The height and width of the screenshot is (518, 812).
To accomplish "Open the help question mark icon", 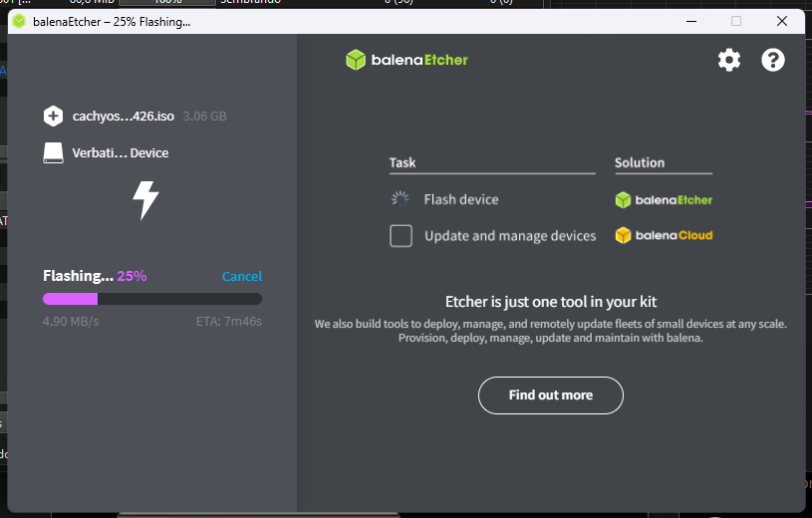I will pos(772,60).
